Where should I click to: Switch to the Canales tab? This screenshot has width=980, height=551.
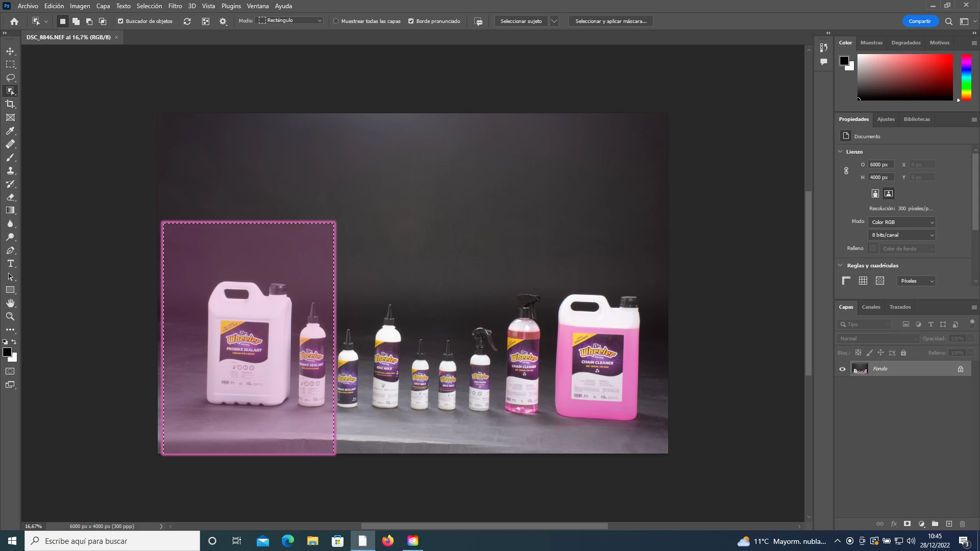click(x=871, y=307)
